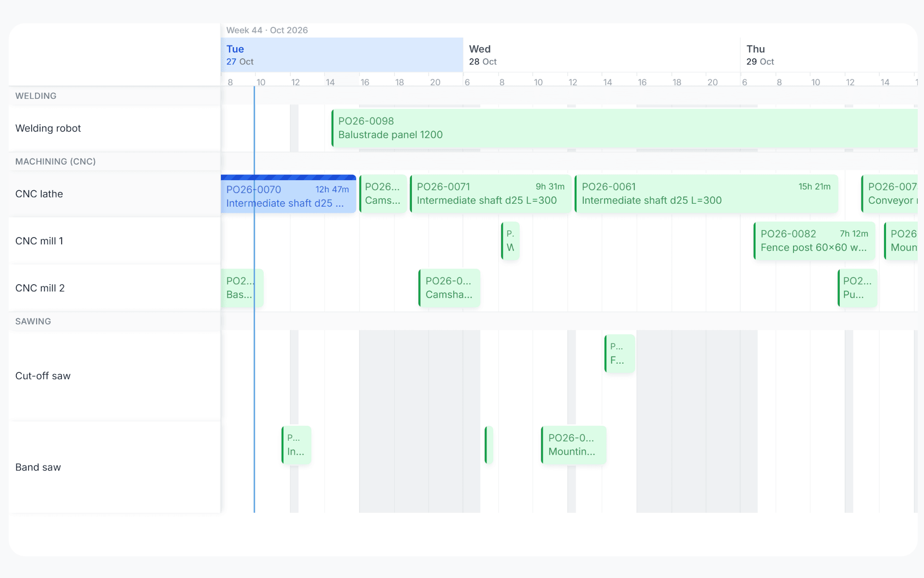Select the CNC mill 2 resource row
Image resolution: width=924 pixels, height=578 pixels.
(x=115, y=288)
